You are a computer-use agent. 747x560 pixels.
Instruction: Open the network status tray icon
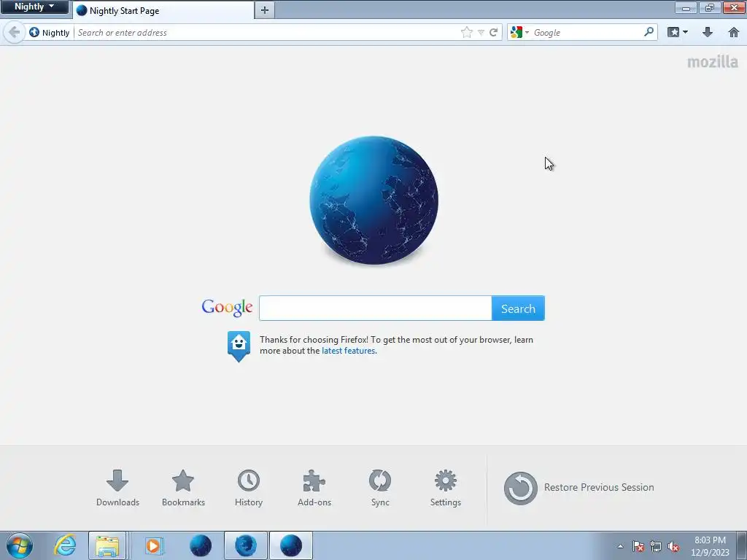pyautogui.click(x=656, y=546)
